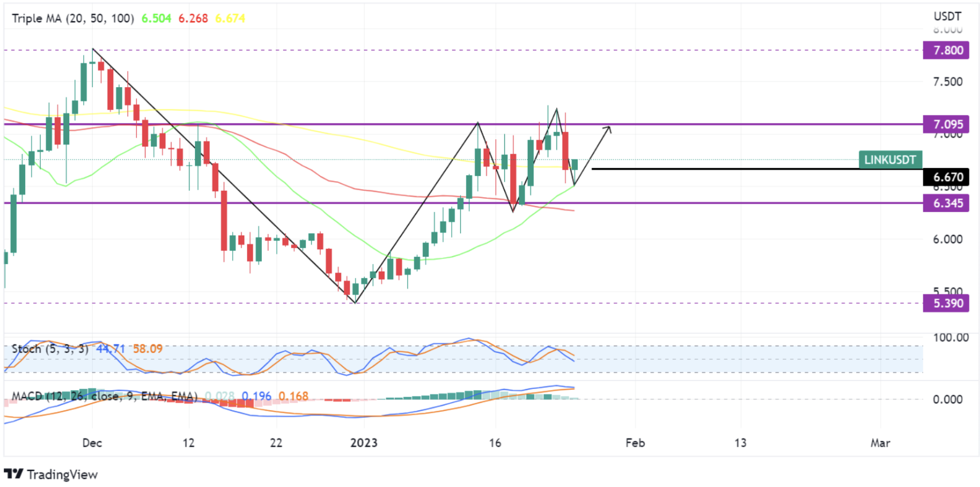Click the LINKUSDT symbol tag
980x487 pixels.
[890, 160]
